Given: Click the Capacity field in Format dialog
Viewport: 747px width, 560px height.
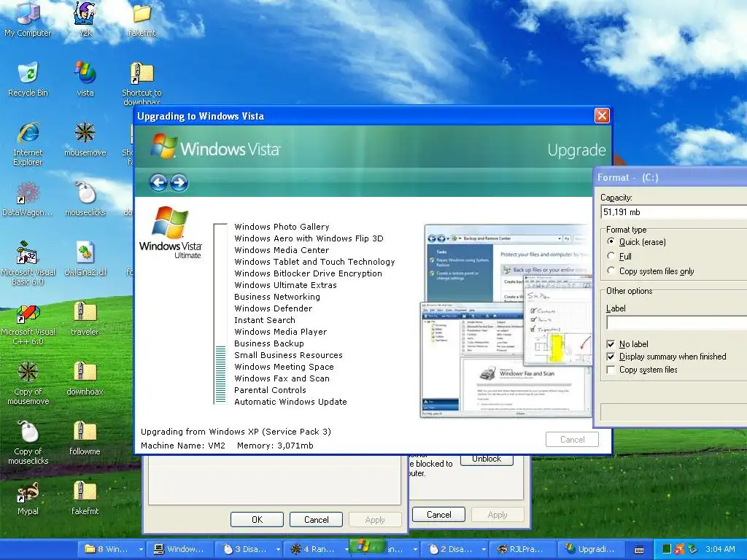Looking at the screenshot, I should point(673,212).
